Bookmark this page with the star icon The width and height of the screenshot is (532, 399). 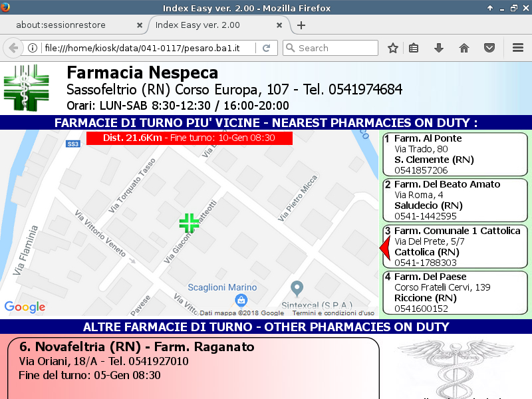(x=393, y=48)
